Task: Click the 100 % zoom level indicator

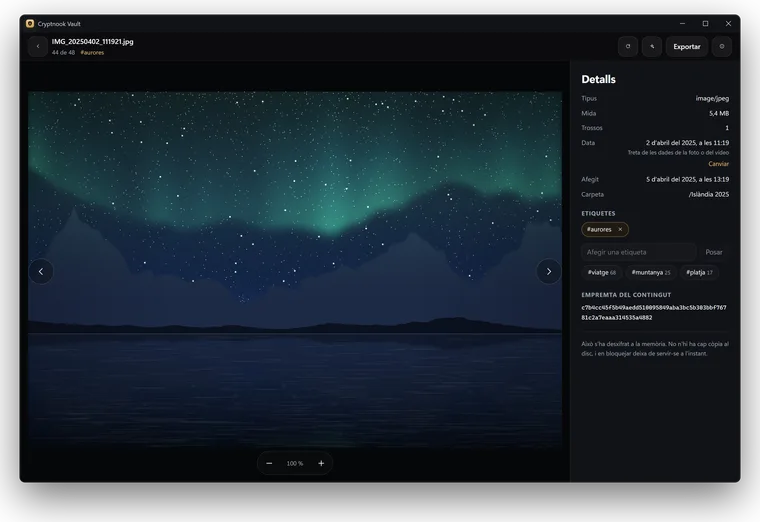Action: tap(295, 463)
